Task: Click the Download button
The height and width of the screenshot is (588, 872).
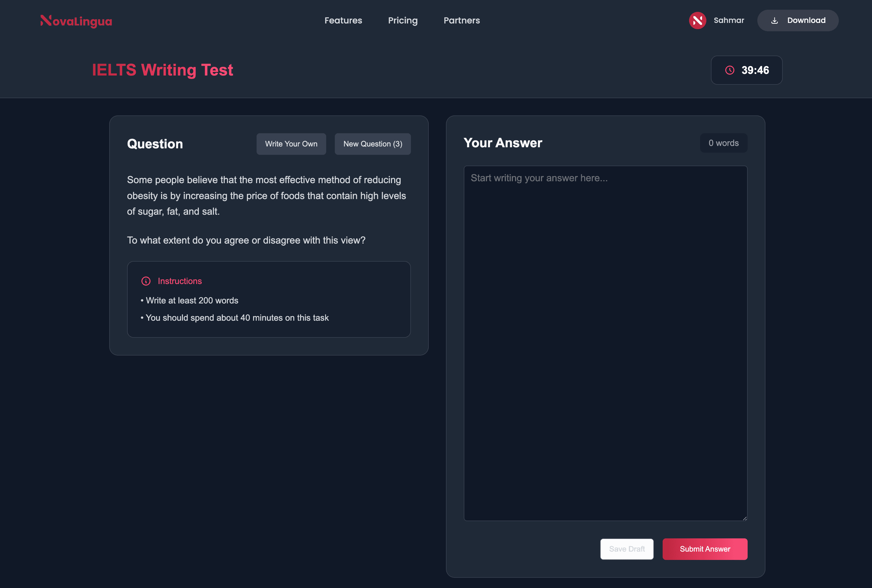Action: click(798, 20)
